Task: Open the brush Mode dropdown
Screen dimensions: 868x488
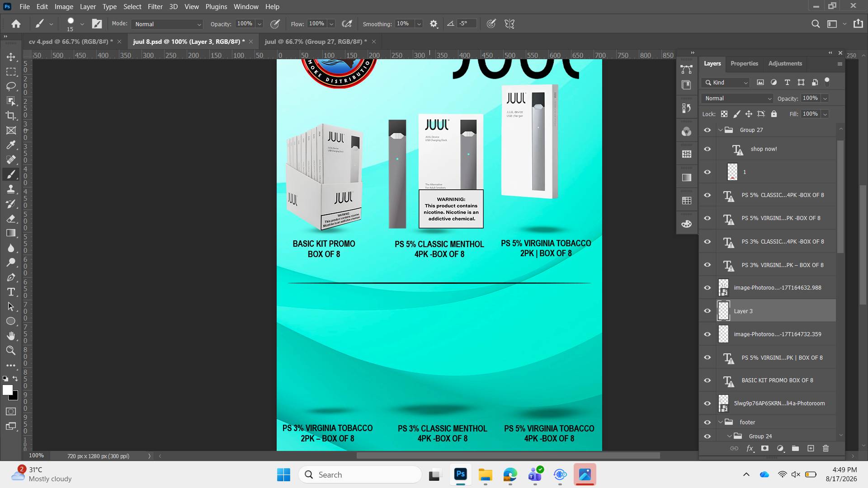Action: coord(167,24)
